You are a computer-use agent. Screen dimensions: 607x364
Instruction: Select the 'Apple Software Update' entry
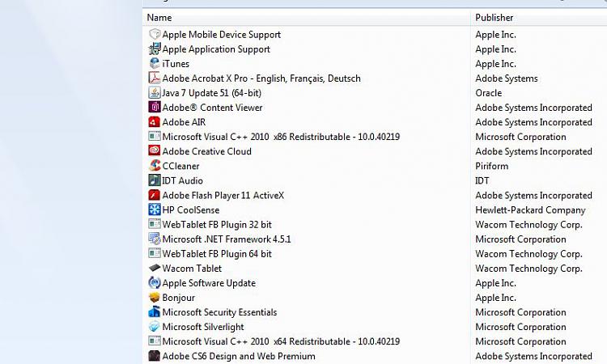click(x=209, y=283)
